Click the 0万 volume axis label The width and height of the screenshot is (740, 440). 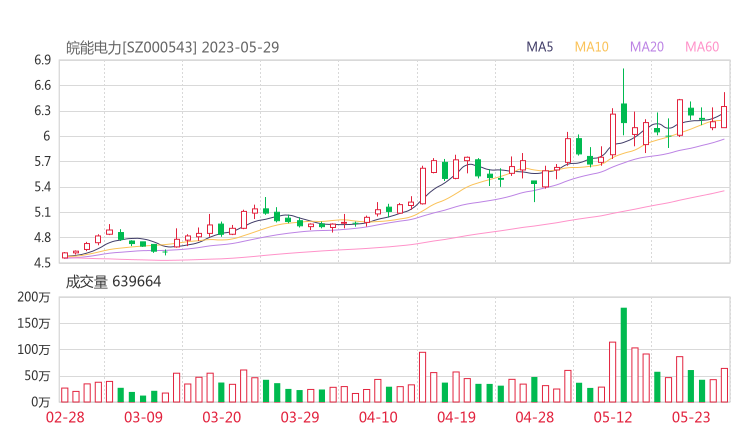point(40,402)
